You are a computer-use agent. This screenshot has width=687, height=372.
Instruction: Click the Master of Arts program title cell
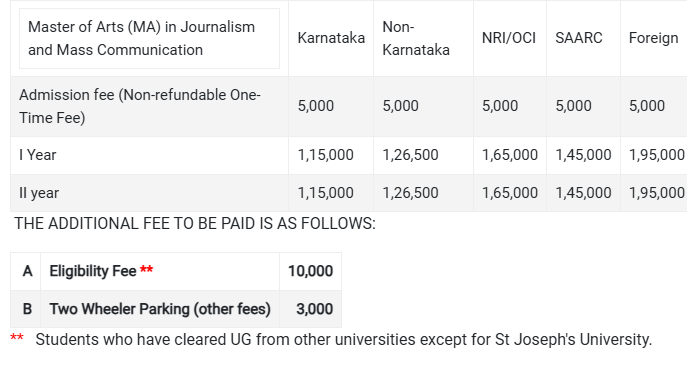click(x=149, y=39)
